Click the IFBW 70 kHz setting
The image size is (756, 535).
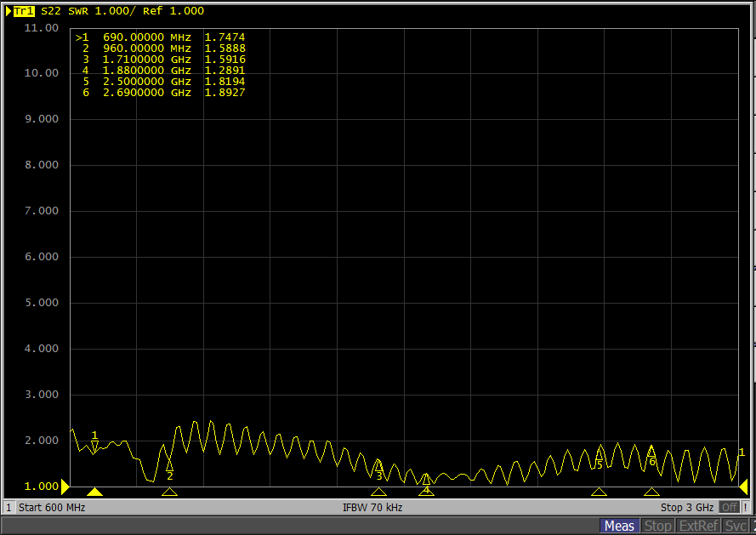tap(372, 508)
